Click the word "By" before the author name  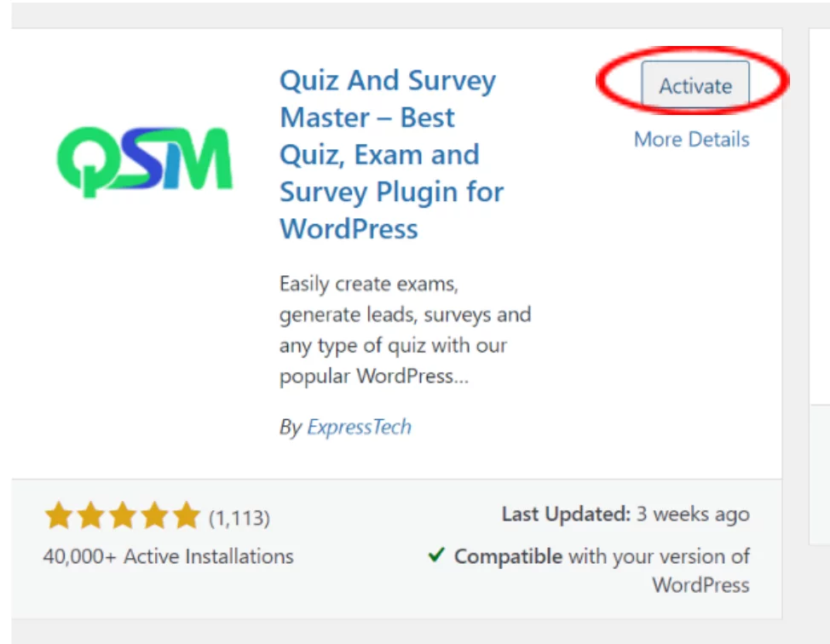click(290, 427)
